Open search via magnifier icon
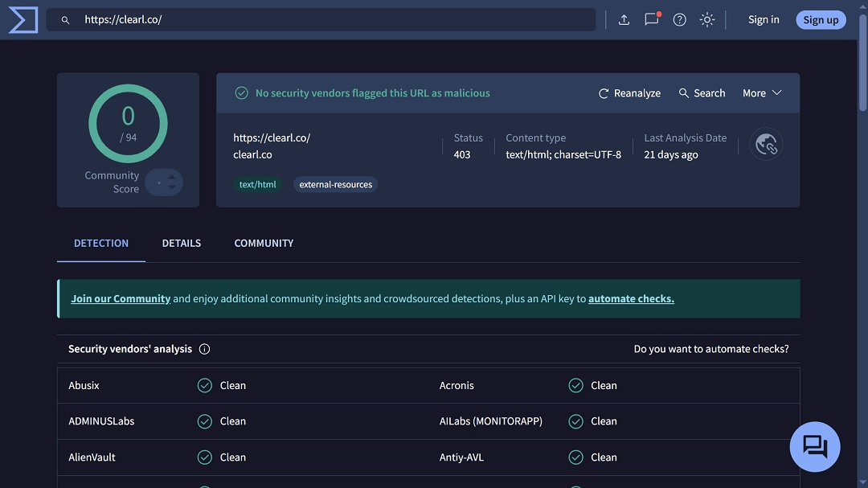Screen dimensions: 868x488 tap(682, 92)
